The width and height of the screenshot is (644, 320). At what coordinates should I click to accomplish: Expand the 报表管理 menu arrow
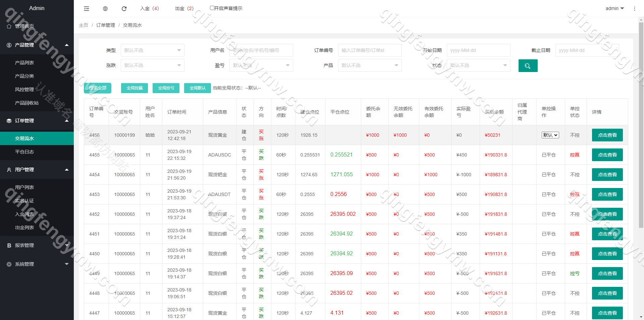(x=67, y=245)
